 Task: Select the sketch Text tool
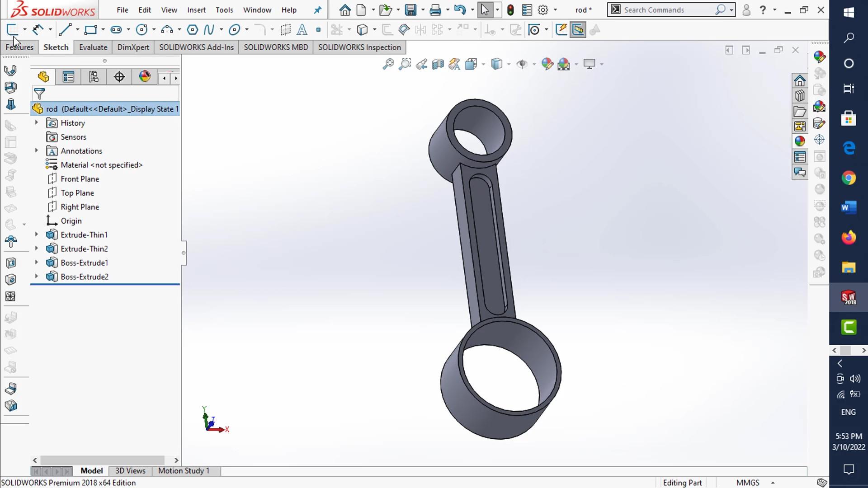click(x=302, y=29)
